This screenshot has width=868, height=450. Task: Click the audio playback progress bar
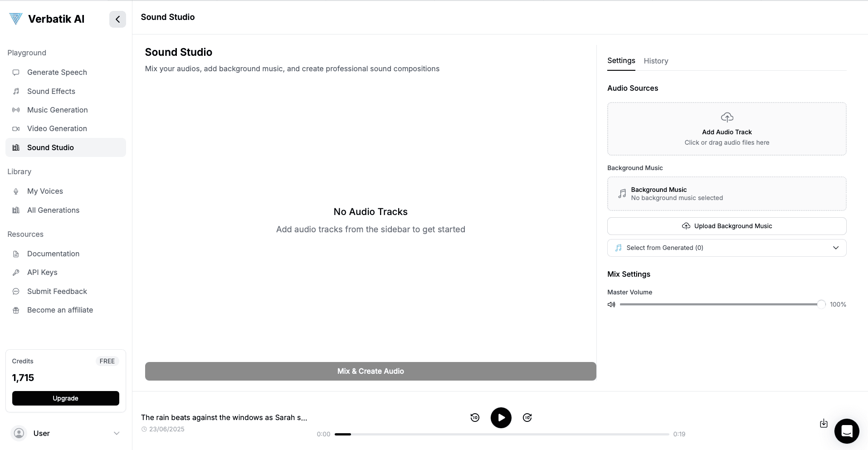(501, 434)
